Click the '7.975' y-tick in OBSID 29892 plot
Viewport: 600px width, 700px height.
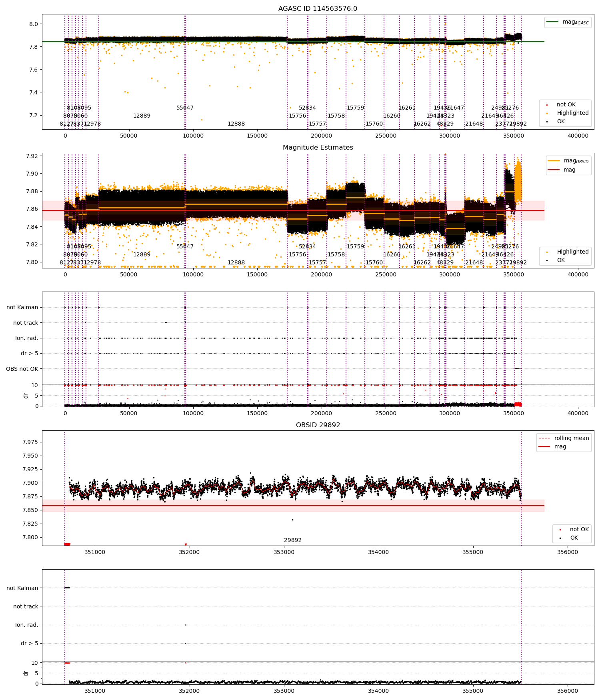30,442
